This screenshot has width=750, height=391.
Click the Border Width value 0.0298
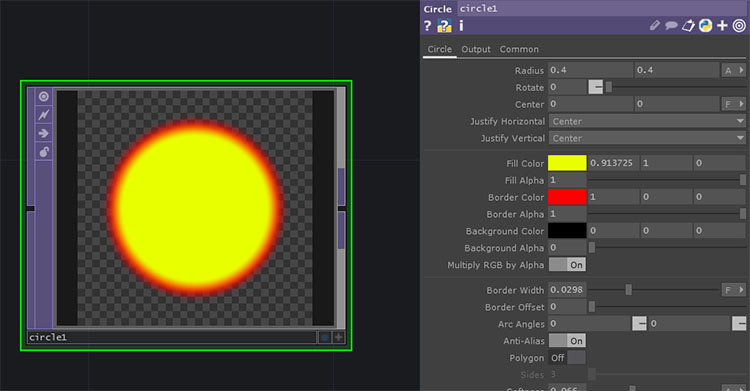(x=567, y=290)
